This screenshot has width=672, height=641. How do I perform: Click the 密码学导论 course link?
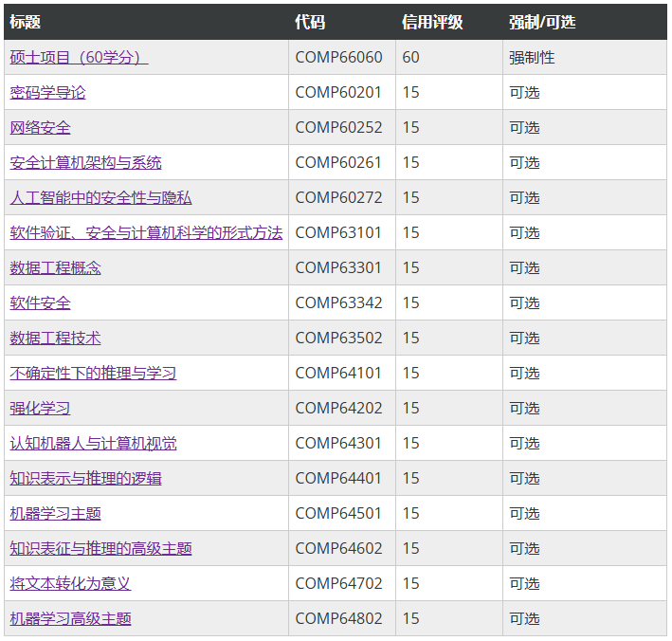tap(47, 92)
